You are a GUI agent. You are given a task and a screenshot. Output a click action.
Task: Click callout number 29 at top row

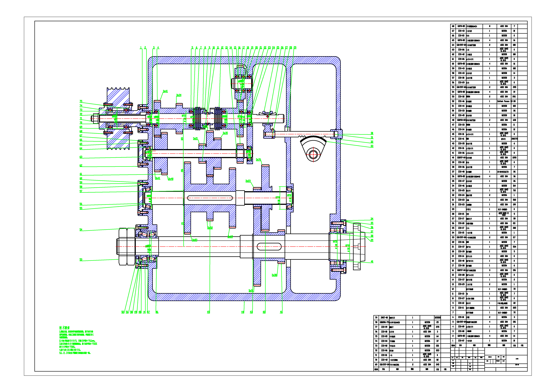pos(295,48)
